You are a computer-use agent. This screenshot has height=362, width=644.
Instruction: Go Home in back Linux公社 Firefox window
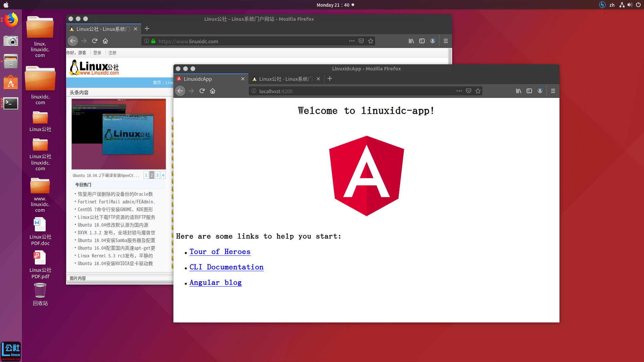pyautogui.click(x=105, y=41)
